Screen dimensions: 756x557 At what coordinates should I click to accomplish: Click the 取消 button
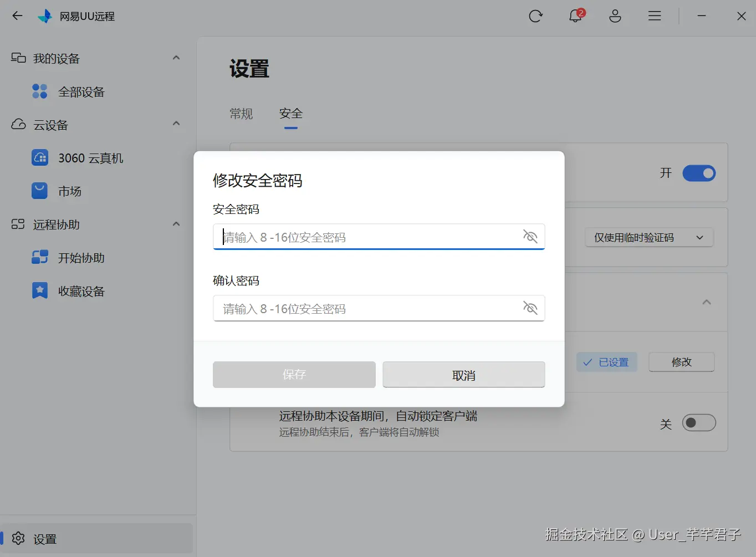pyautogui.click(x=464, y=375)
